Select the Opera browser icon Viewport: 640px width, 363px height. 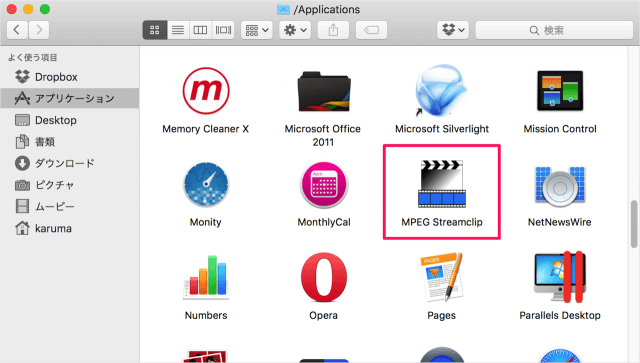(324, 277)
